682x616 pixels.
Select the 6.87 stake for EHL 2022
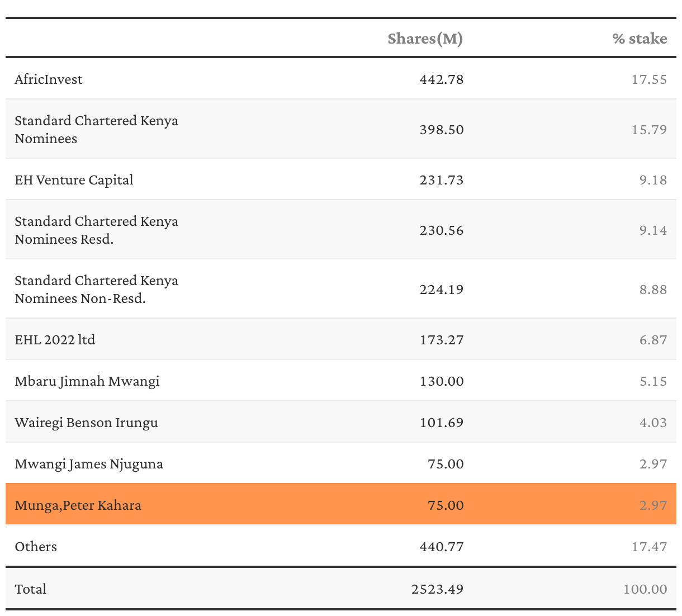[x=653, y=340]
